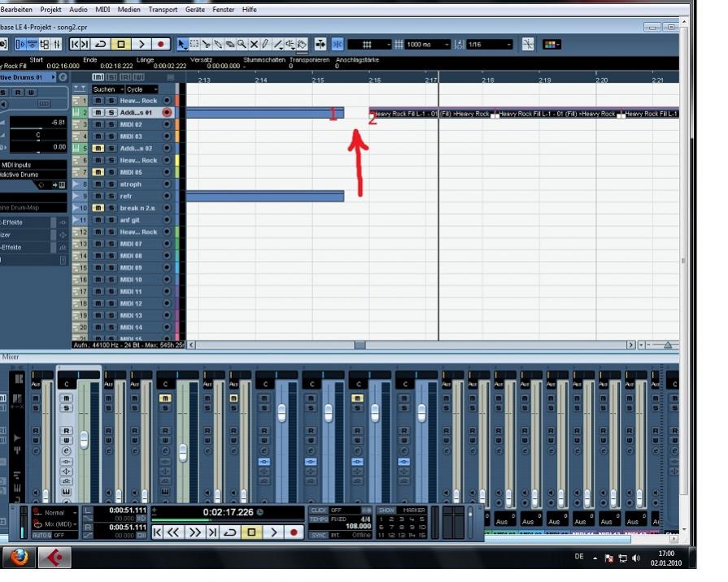
Task: Open the Transport menu
Action: coord(163,9)
